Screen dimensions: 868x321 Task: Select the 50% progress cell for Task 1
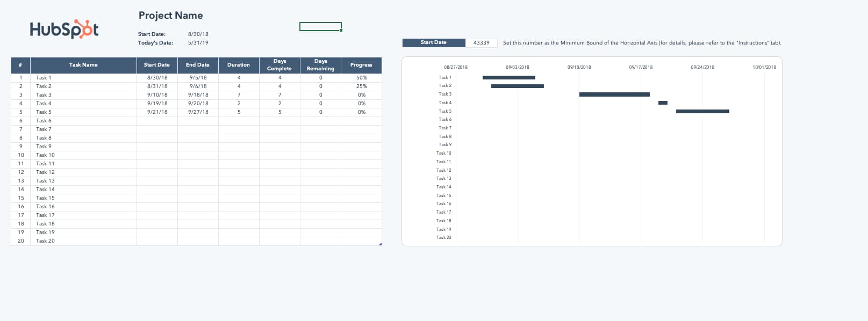click(x=361, y=78)
